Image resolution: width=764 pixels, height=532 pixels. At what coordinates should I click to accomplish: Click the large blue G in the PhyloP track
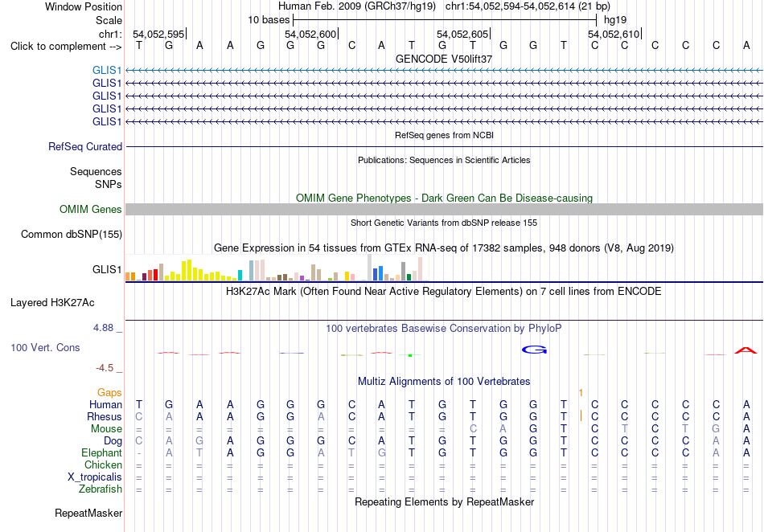tap(534, 350)
